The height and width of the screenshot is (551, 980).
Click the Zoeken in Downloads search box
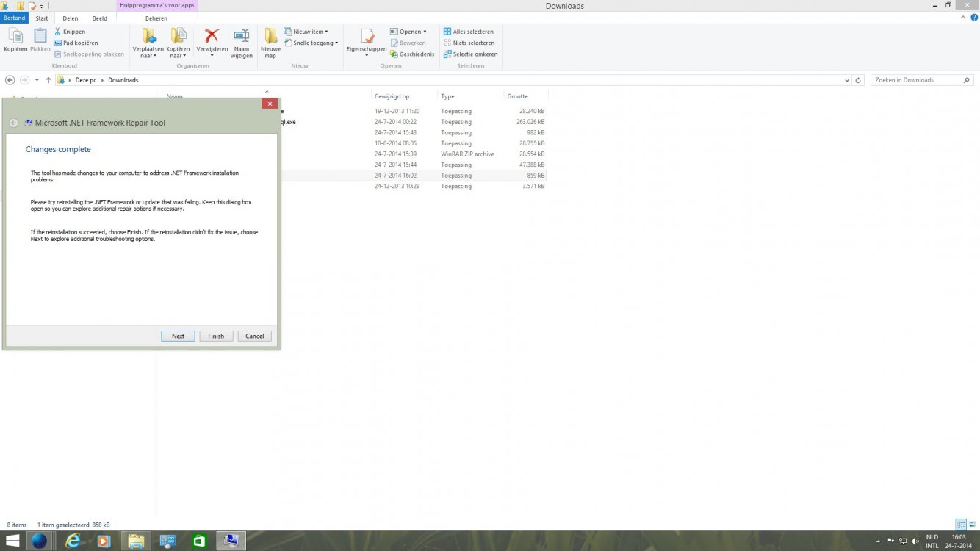point(917,80)
